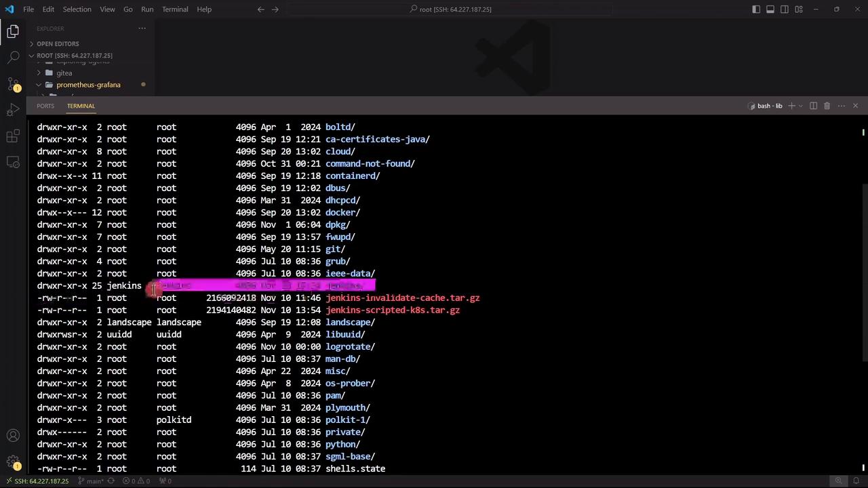Open the Run and Debug view
868x488 pixels.
click(13, 110)
